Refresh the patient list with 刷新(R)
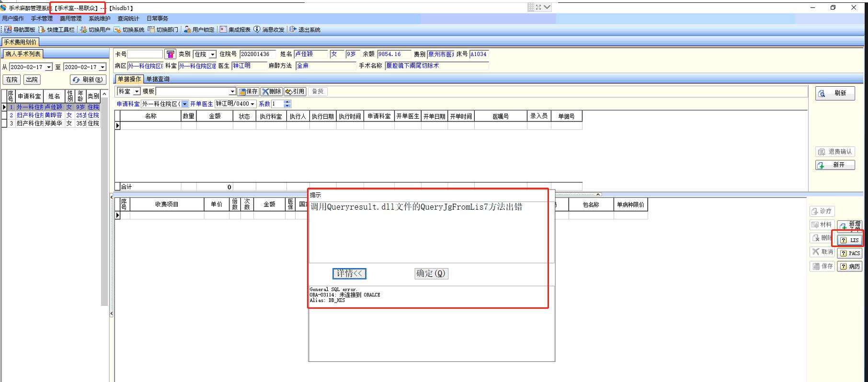868x382 pixels. point(88,79)
